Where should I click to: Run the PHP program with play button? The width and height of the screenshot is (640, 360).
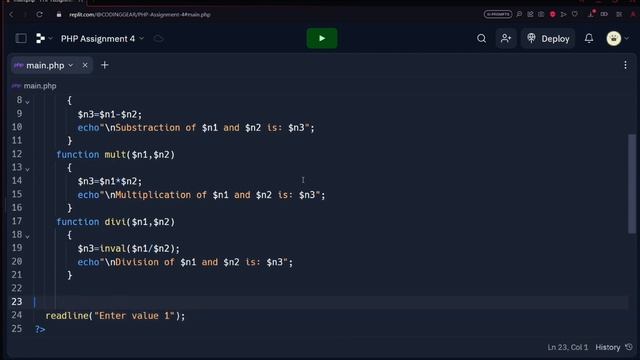(322, 38)
